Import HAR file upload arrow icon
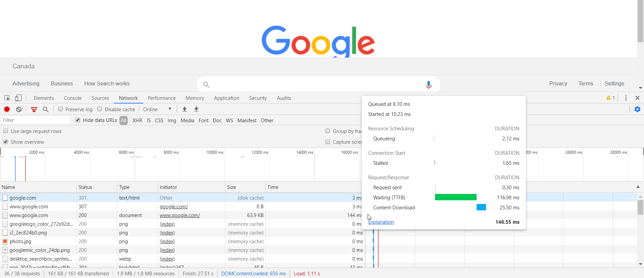644x278 pixels. [x=184, y=109]
